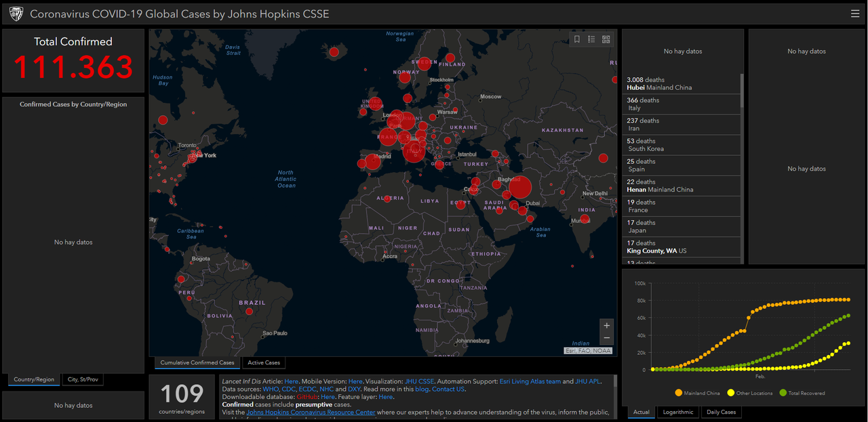Open the DXY data source link
The width and height of the screenshot is (868, 422).
pyautogui.click(x=354, y=389)
